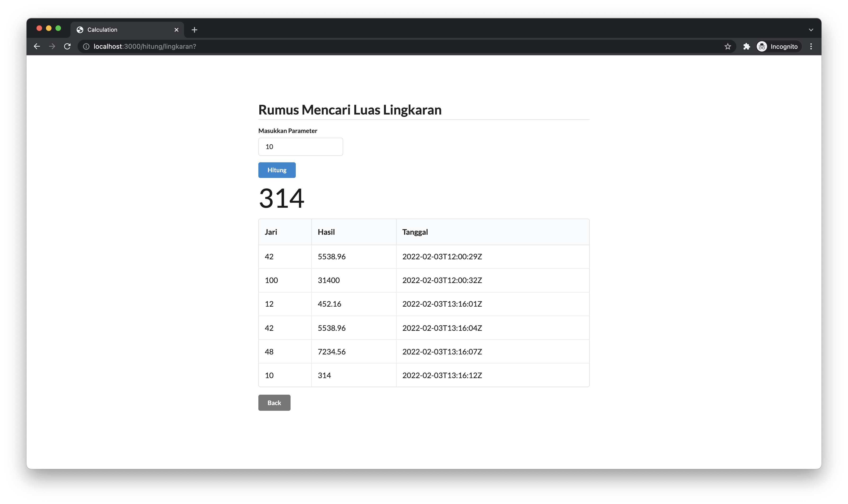
Task: Click the heading Rumus Mencari Luas Lingkaran
Action: click(x=350, y=110)
